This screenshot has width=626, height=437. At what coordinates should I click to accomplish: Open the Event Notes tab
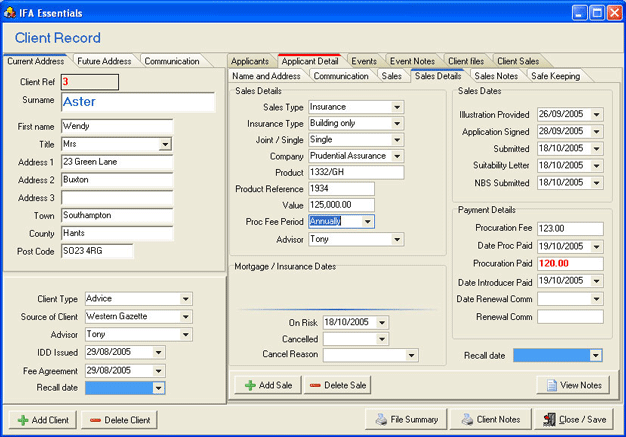pyautogui.click(x=412, y=61)
